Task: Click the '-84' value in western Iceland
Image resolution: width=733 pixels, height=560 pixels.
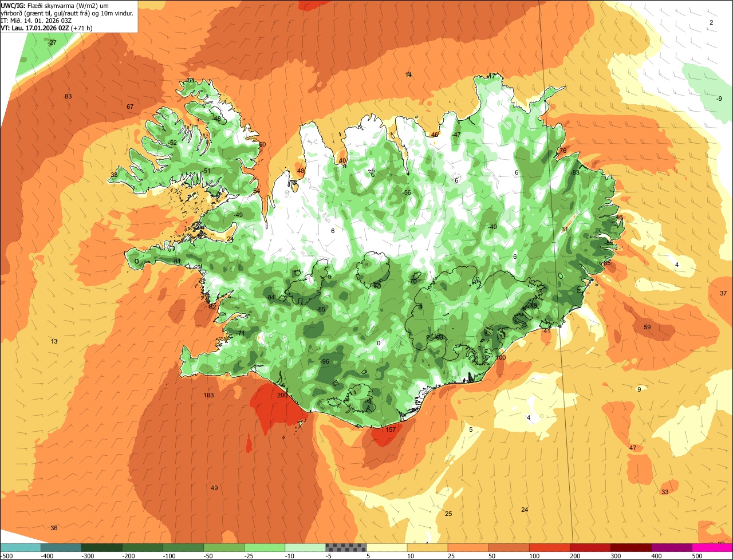Action: point(270,297)
